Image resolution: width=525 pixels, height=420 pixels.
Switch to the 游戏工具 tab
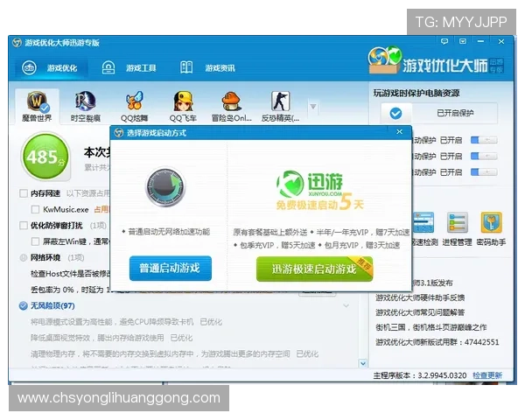point(129,68)
